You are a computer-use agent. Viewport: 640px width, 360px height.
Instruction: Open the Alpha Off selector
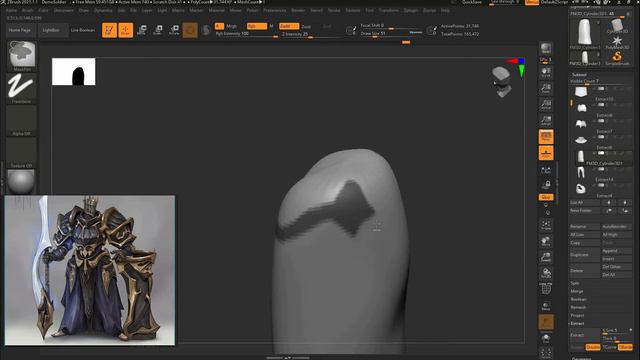pos(22,120)
